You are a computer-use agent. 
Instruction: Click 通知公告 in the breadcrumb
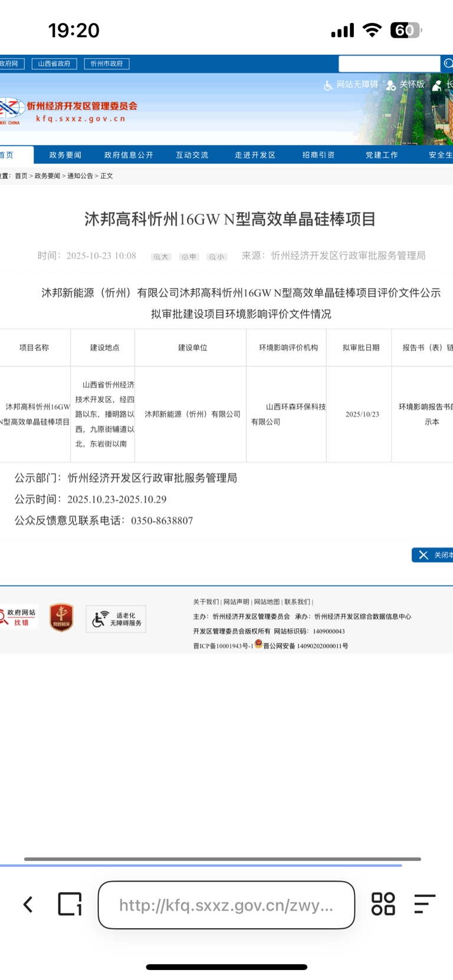click(80, 176)
